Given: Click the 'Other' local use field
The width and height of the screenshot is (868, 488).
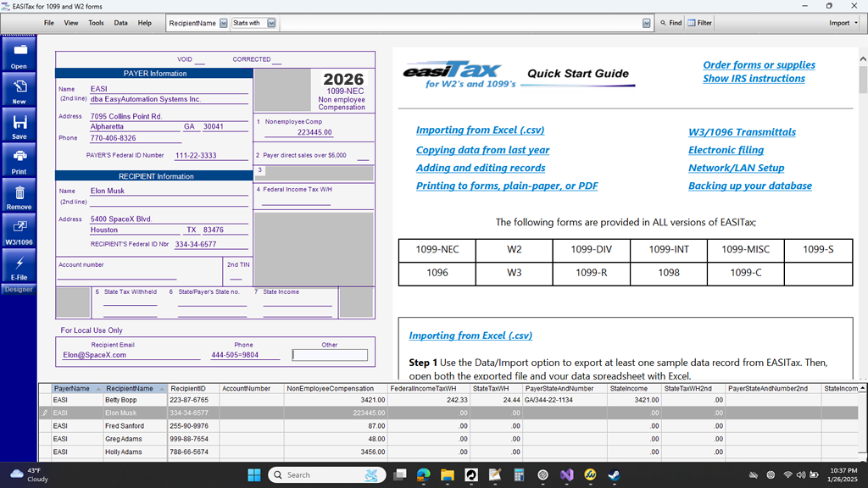Looking at the screenshot, I should 330,355.
